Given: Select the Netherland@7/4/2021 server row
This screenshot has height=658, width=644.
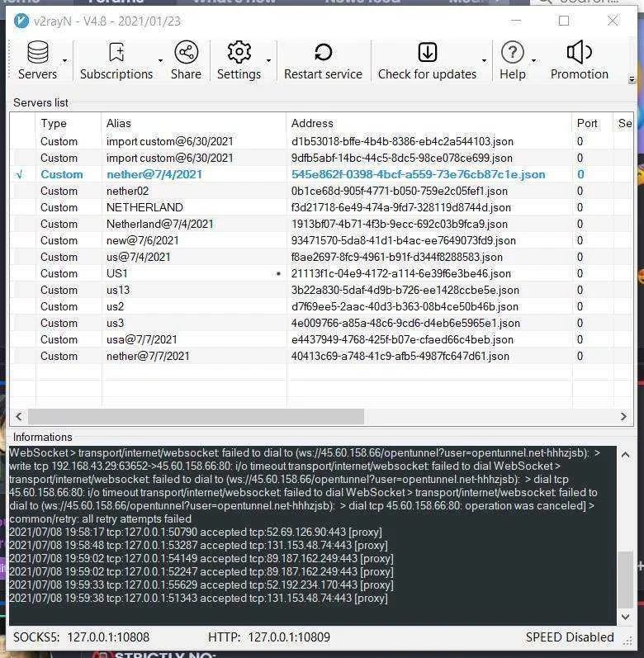Looking at the screenshot, I should [x=321, y=224].
